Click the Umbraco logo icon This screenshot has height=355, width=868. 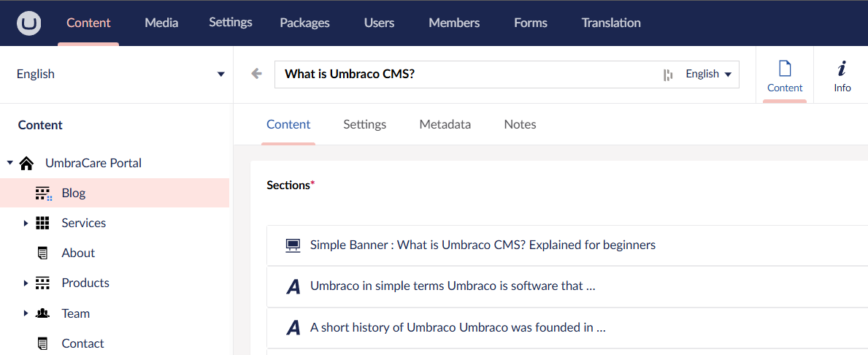click(x=28, y=23)
